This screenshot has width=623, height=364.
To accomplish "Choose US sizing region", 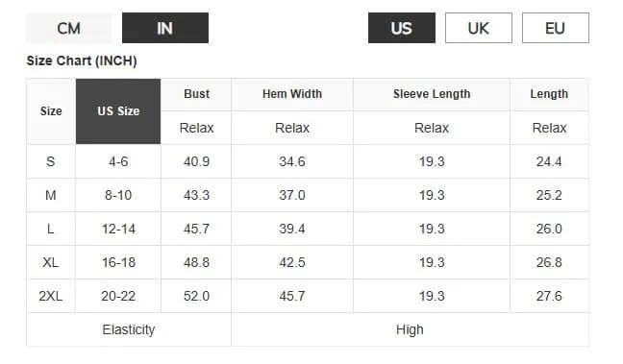I will [x=402, y=28].
